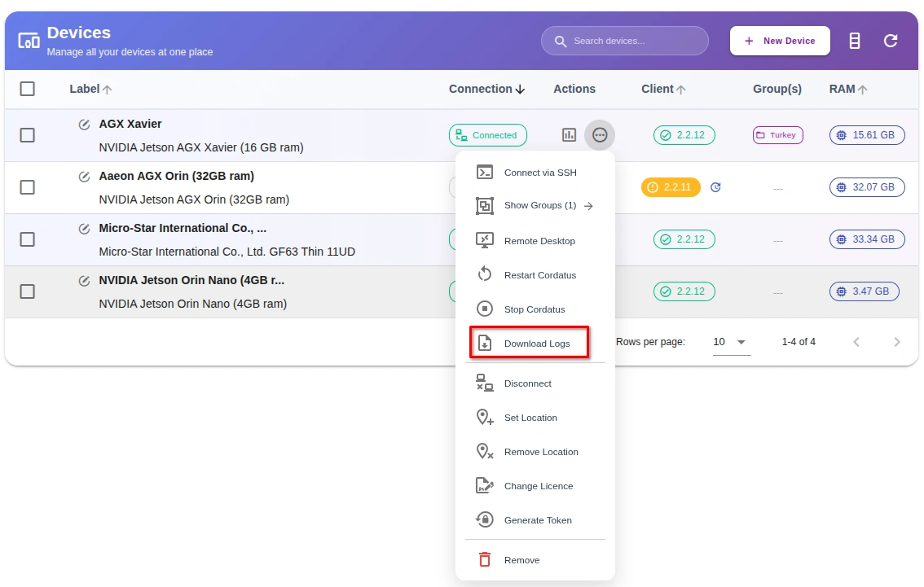The height and width of the screenshot is (587, 924).
Task: Open the actions menu for AGX Xavier
Action: 600,134
